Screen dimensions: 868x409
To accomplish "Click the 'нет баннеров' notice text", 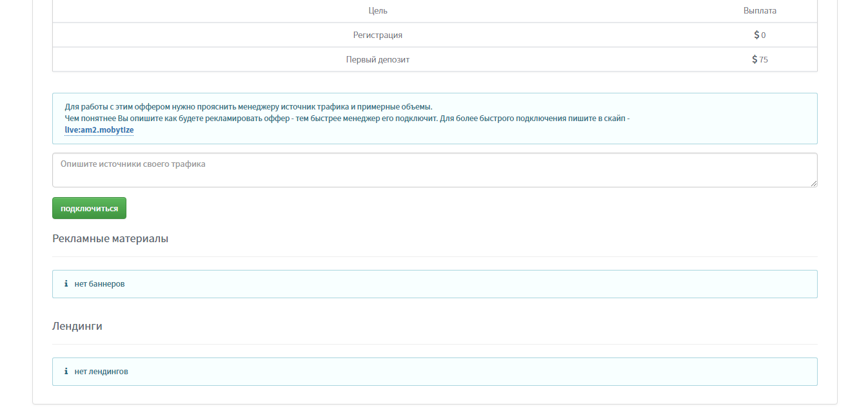I will [x=99, y=283].
